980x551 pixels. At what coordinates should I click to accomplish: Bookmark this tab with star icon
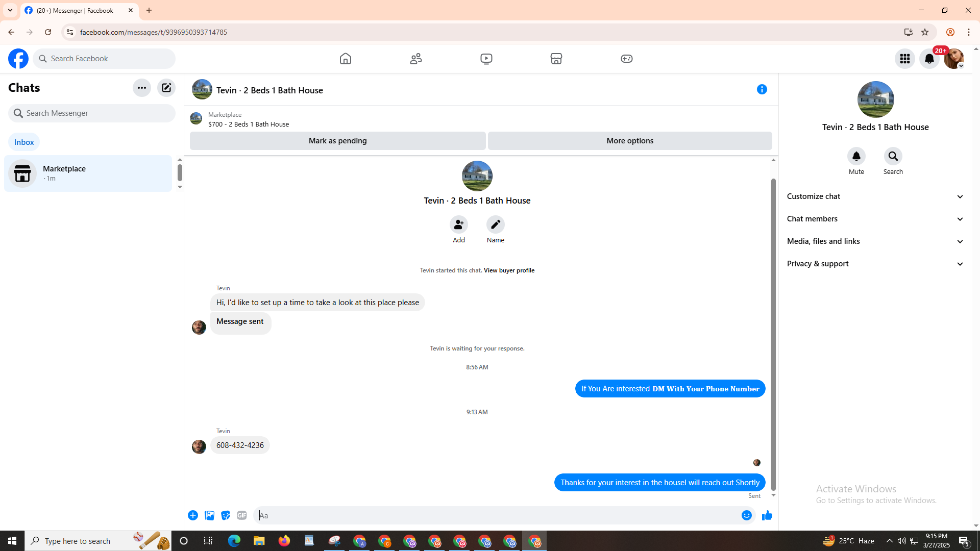tap(925, 32)
